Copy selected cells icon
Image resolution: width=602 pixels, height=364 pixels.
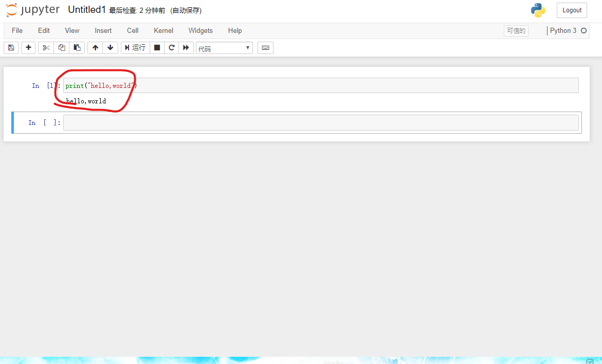(x=61, y=48)
